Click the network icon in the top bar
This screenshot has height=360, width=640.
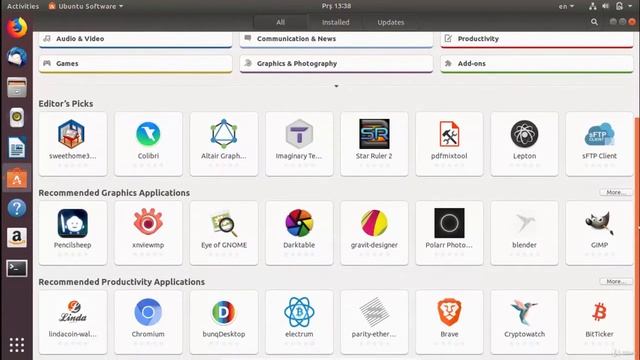[593, 6]
